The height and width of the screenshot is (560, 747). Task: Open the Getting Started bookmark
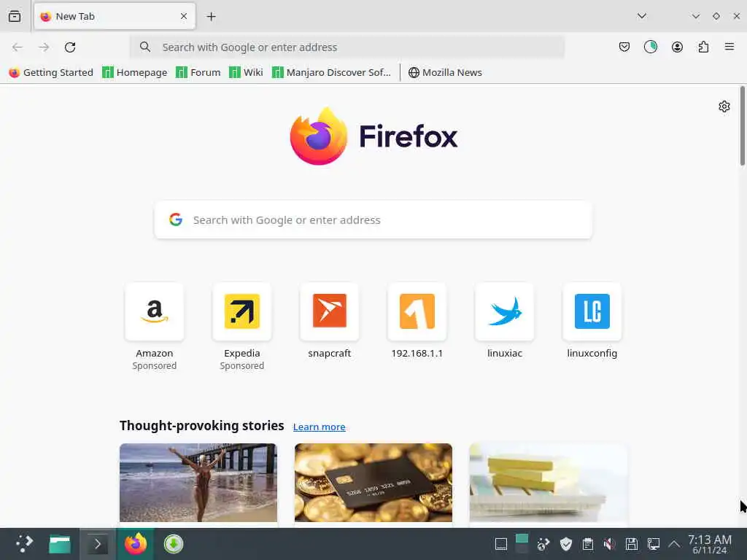[51, 72]
